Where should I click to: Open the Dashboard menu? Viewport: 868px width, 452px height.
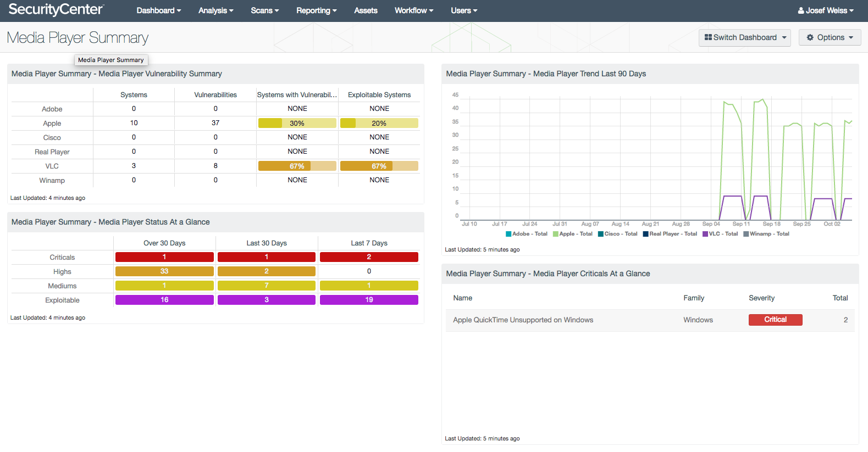158,10
